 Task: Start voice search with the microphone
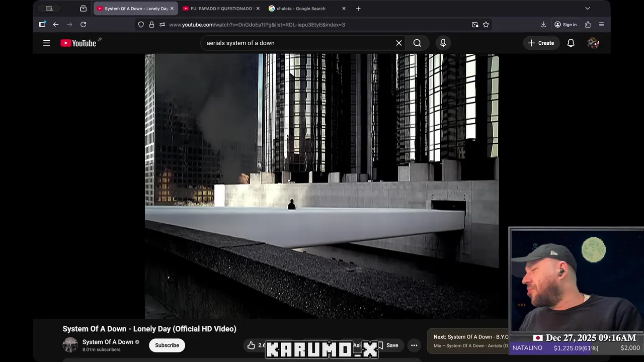click(x=443, y=43)
